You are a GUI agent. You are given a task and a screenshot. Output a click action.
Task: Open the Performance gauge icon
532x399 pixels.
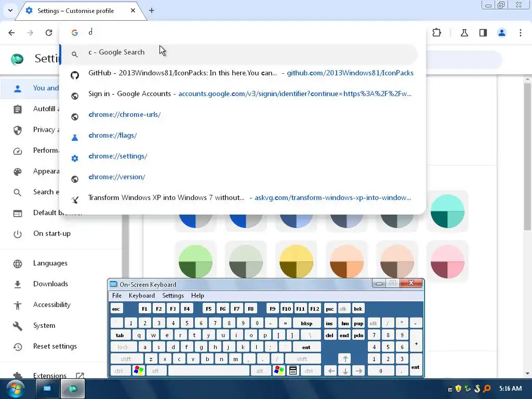(18, 151)
